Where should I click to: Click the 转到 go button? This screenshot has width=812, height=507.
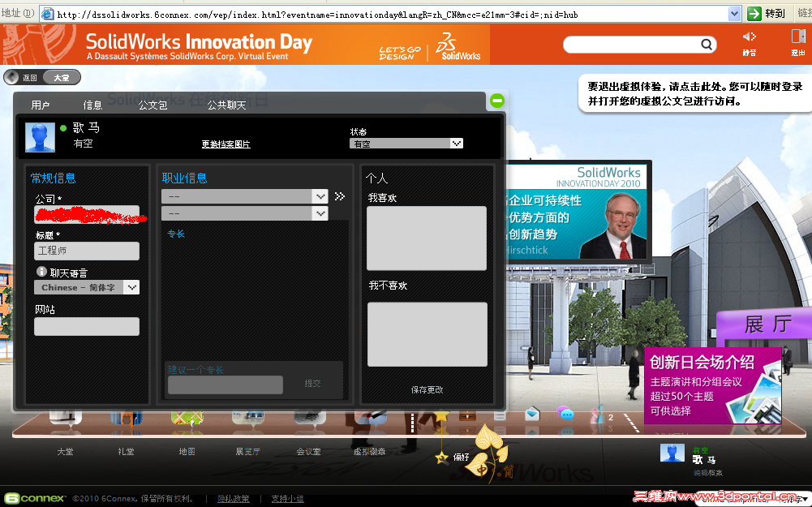766,14
